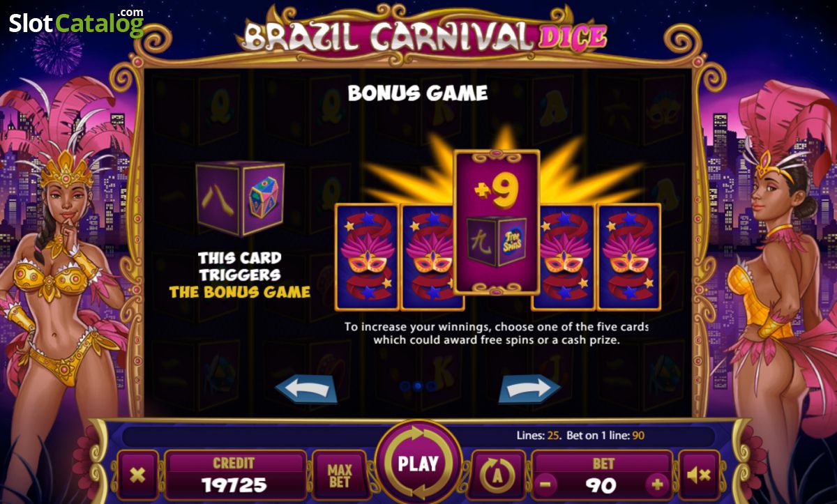Click the Bet amount field showing 90
The height and width of the screenshot is (504, 837).
(x=603, y=475)
